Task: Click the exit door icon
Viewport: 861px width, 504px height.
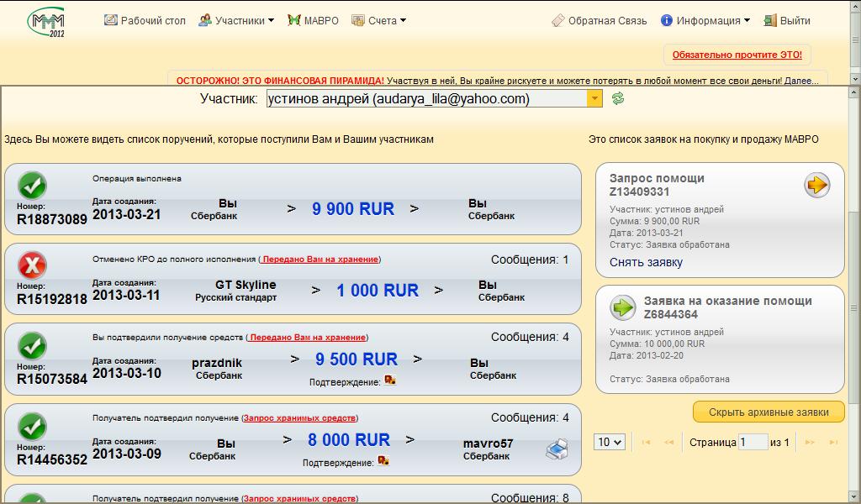Action: pyautogui.click(x=770, y=20)
